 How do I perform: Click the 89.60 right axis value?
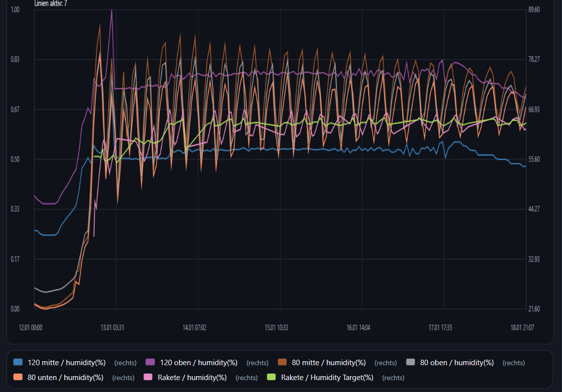coord(534,9)
